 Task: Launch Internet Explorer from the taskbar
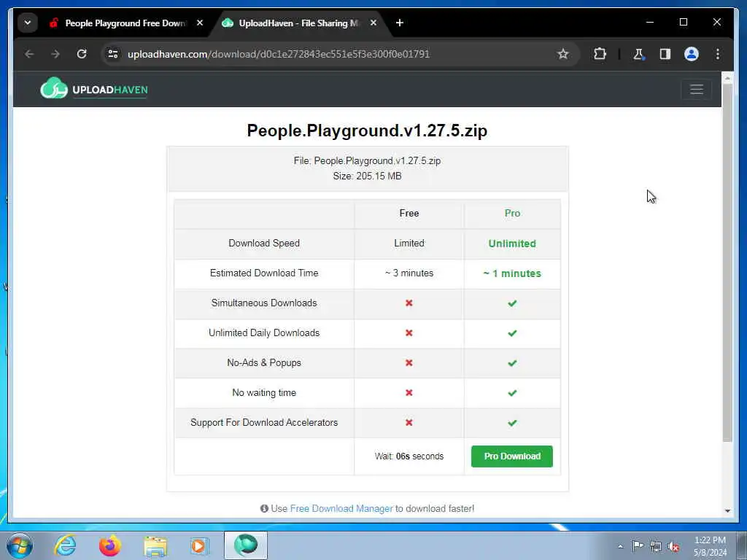65,545
